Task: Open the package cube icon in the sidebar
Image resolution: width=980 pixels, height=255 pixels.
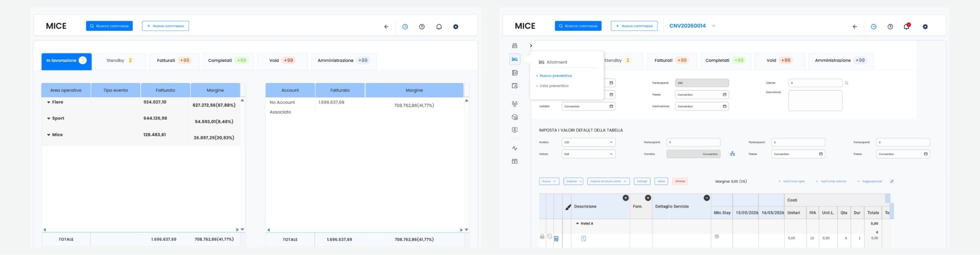Action: [x=515, y=117]
